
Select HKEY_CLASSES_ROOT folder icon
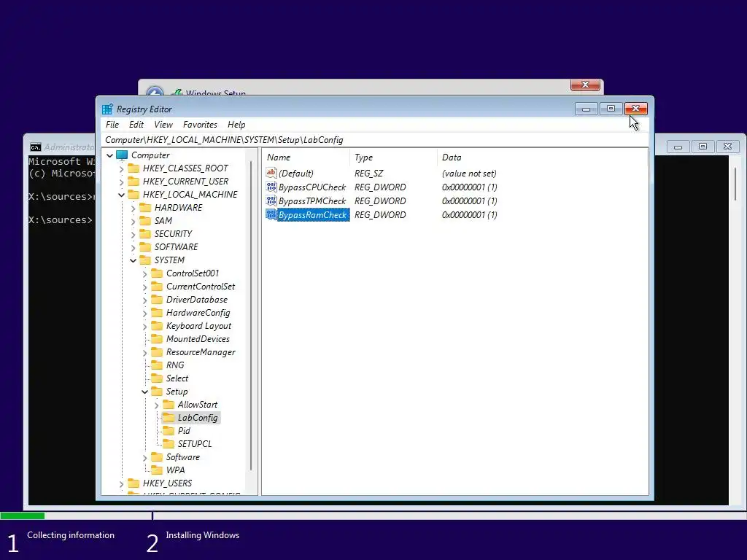133,168
